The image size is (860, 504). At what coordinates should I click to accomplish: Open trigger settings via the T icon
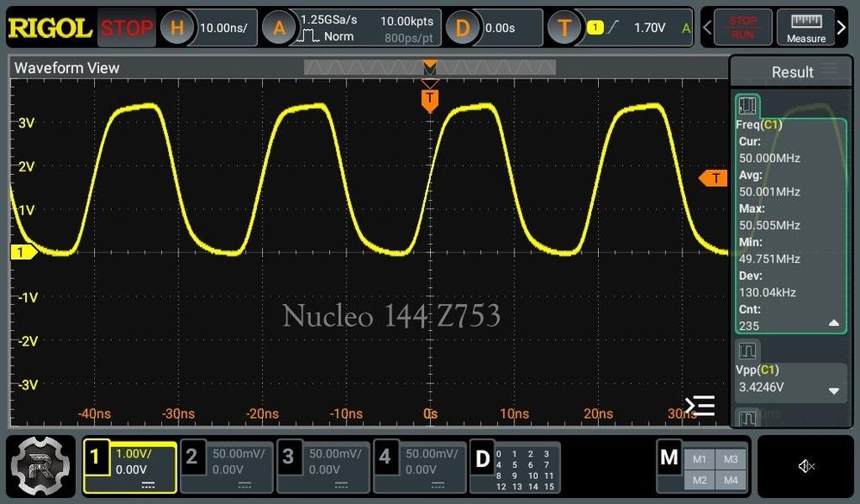(x=566, y=27)
